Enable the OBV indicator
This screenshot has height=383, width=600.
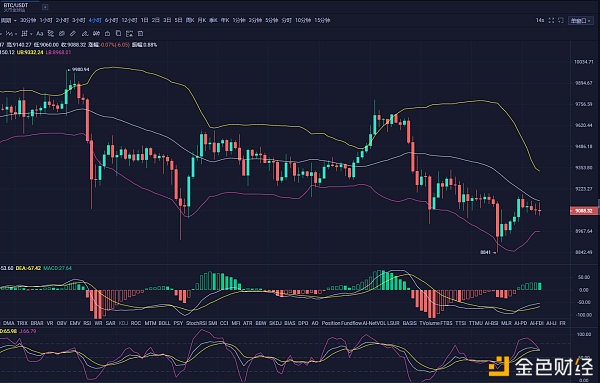(62, 323)
